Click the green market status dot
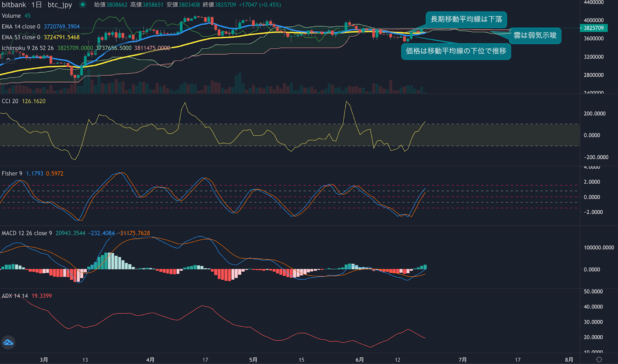618x364 pixels. (83, 5)
